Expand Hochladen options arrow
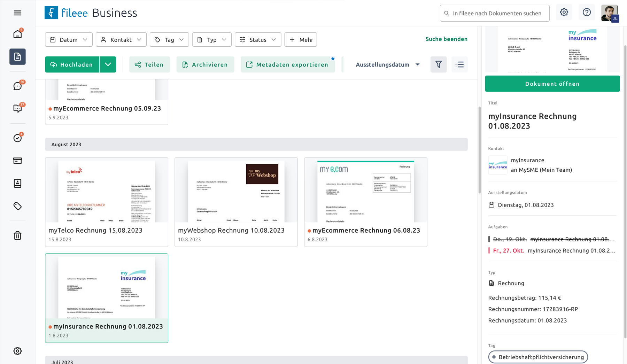 (x=108, y=64)
